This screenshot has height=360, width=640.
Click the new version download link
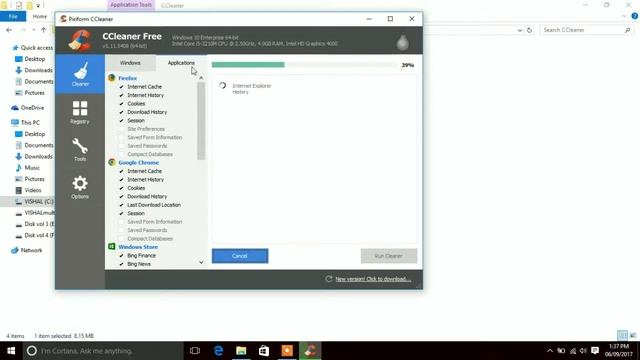point(373,279)
